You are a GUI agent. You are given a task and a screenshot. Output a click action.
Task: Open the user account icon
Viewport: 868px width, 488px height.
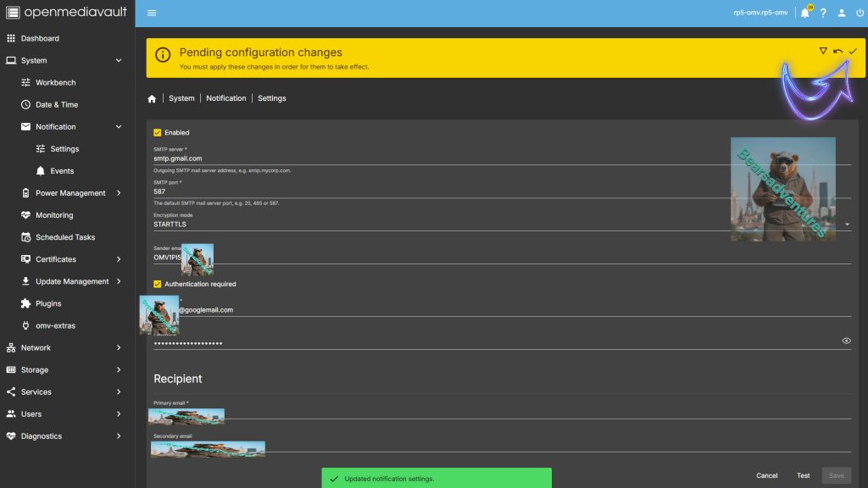coord(842,13)
